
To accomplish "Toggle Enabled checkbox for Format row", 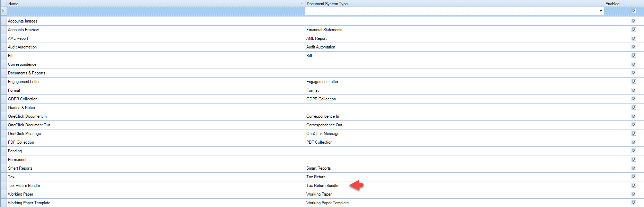I will coord(634,90).
